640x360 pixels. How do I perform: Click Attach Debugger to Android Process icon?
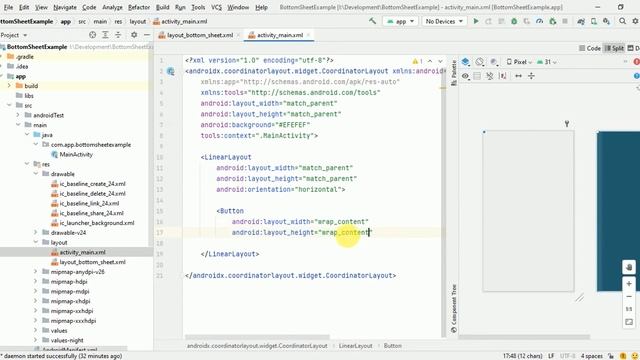tap(553, 21)
